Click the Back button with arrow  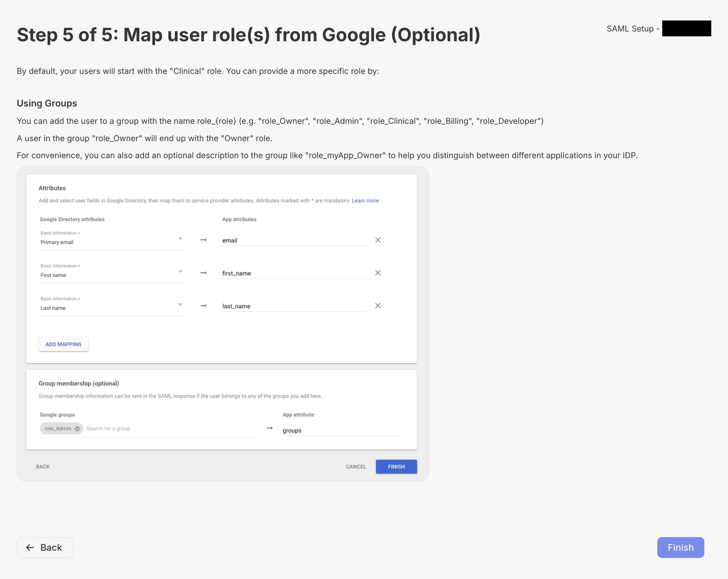pyautogui.click(x=45, y=547)
